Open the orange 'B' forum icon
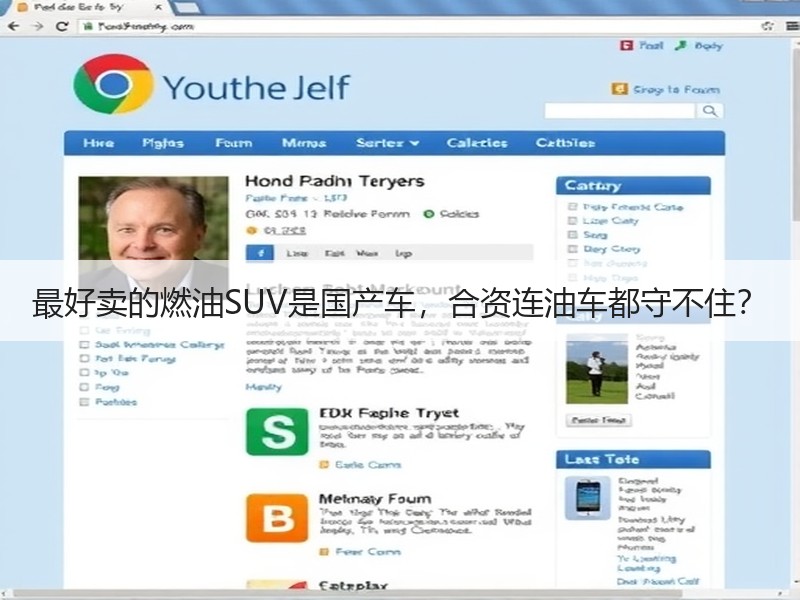 point(277,518)
